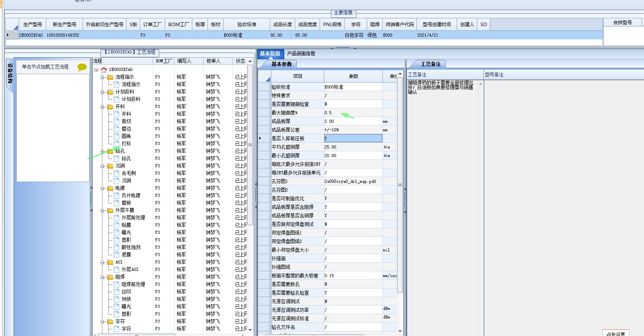Collapse the 2E000IRYA0 root tree node
This screenshot has width=644, height=336.
[96, 70]
